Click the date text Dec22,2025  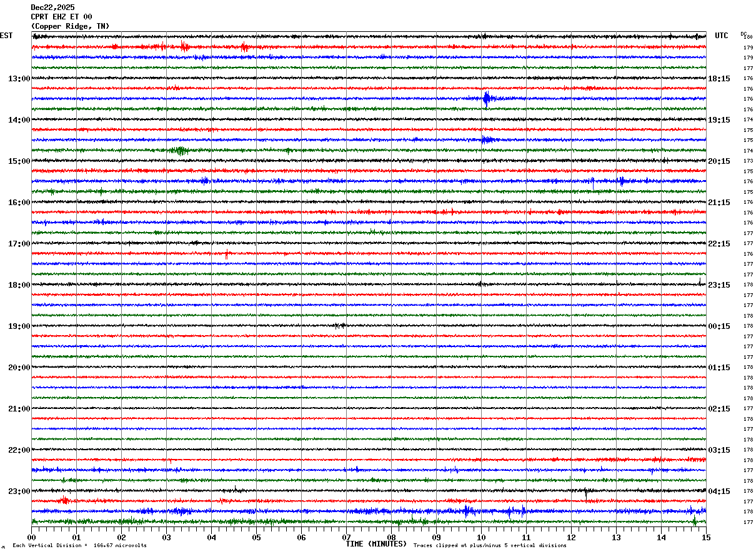pos(52,8)
